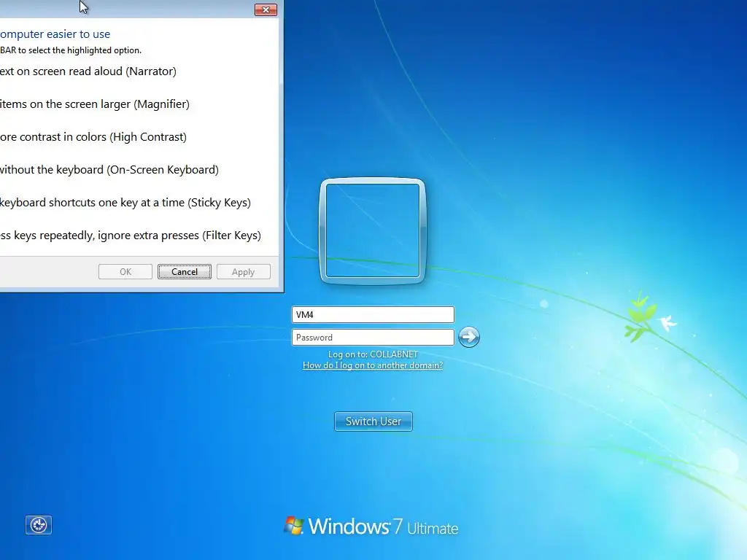The width and height of the screenshot is (747, 560).
Task: Click the Cancel button in the dialog
Action: (185, 271)
